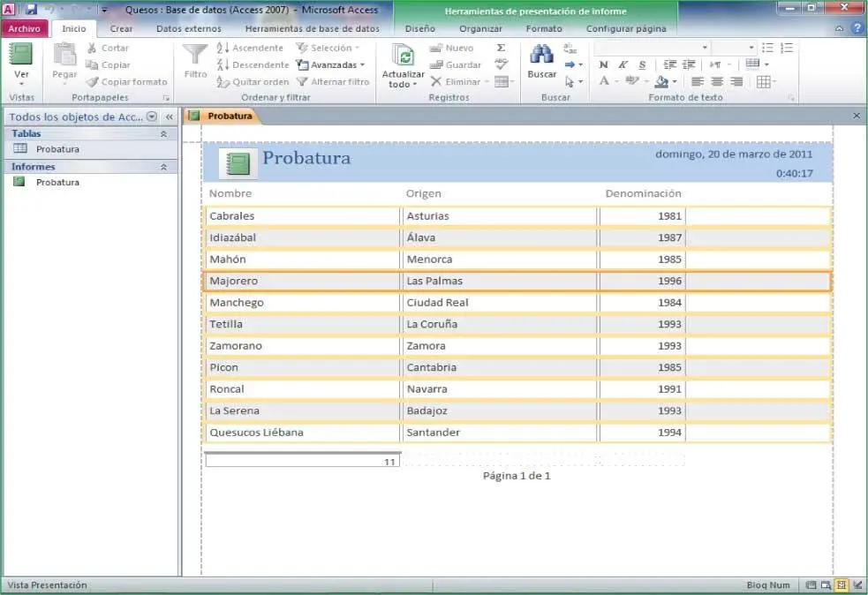Click the spell check ABC icon
This screenshot has height=595, width=868.
[502, 64]
